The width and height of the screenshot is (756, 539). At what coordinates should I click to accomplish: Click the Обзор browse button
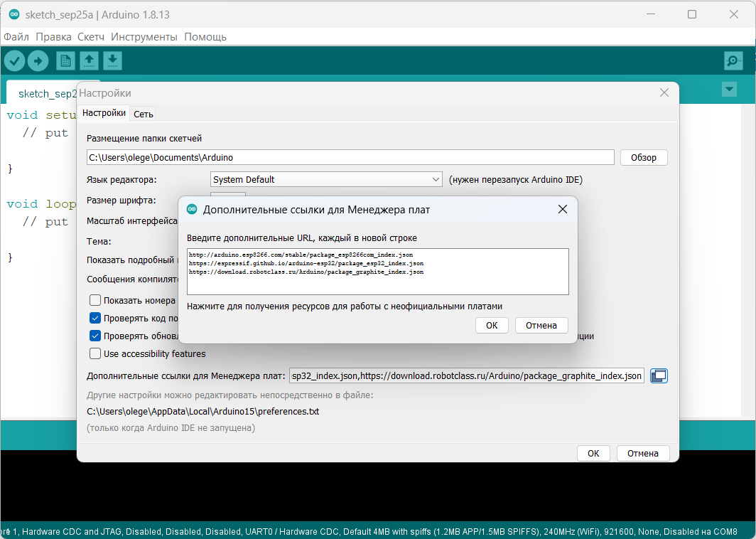tap(644, 157)
